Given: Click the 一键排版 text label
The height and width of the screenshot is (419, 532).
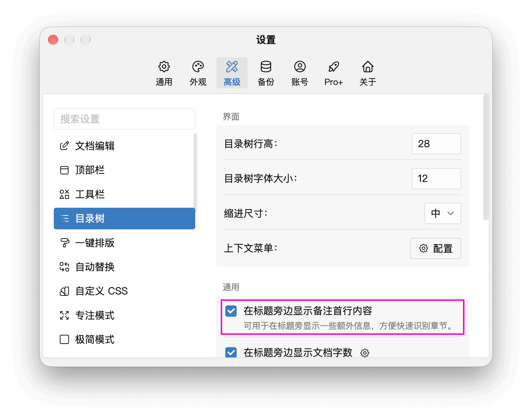Looking at the screenshot, I should click(95, 243).
